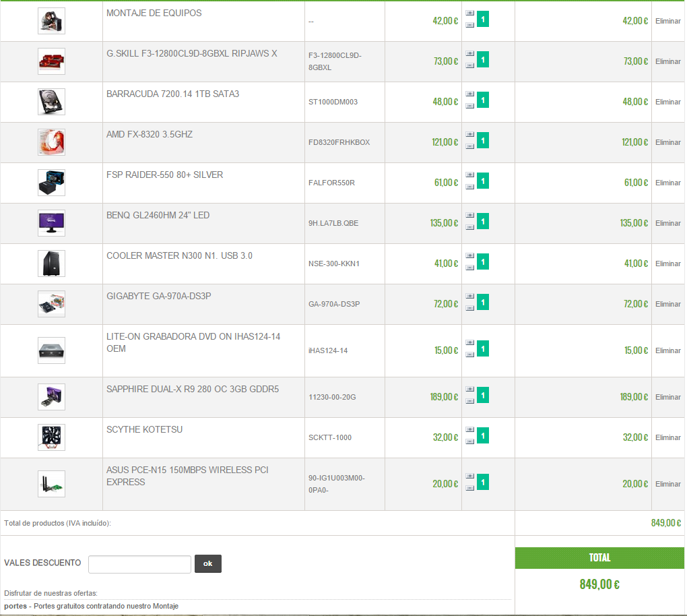Image resolution: width=687 pixels, height=616 pixels.
Task: Decrease quantity of G.SKILL RIPJAWS X memory
Action: pyautogui.click(x=469, y=65)
